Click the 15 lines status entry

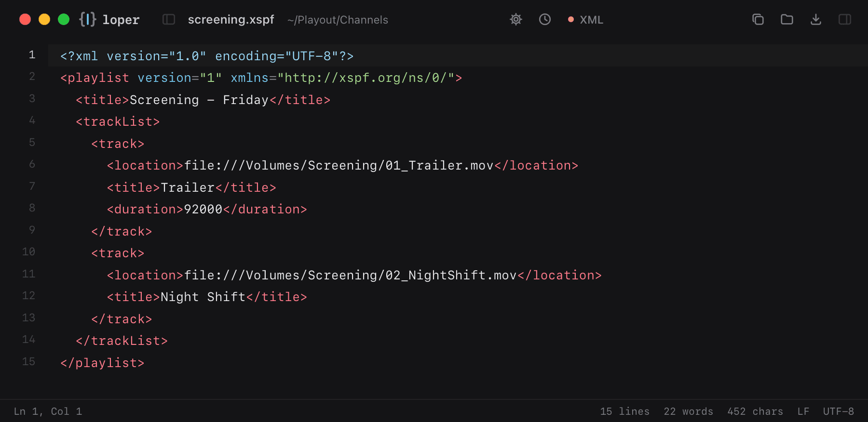(x=624, y=411)
